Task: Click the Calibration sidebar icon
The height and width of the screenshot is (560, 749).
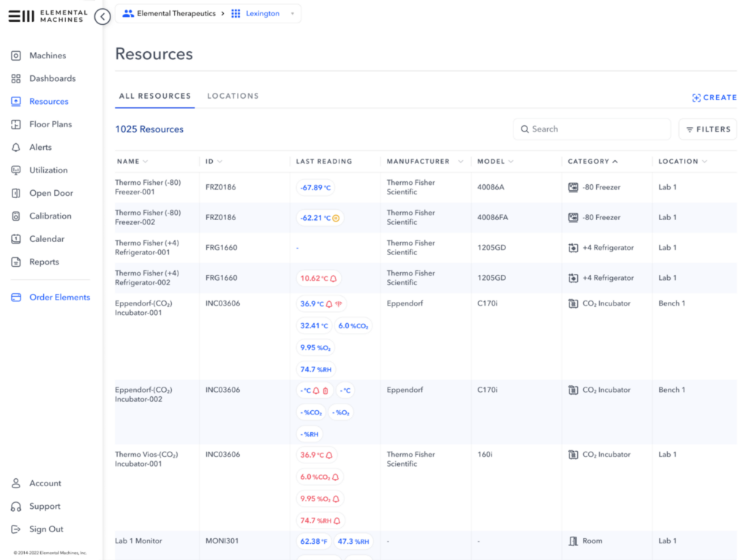Action: click(x=16, y=216)
